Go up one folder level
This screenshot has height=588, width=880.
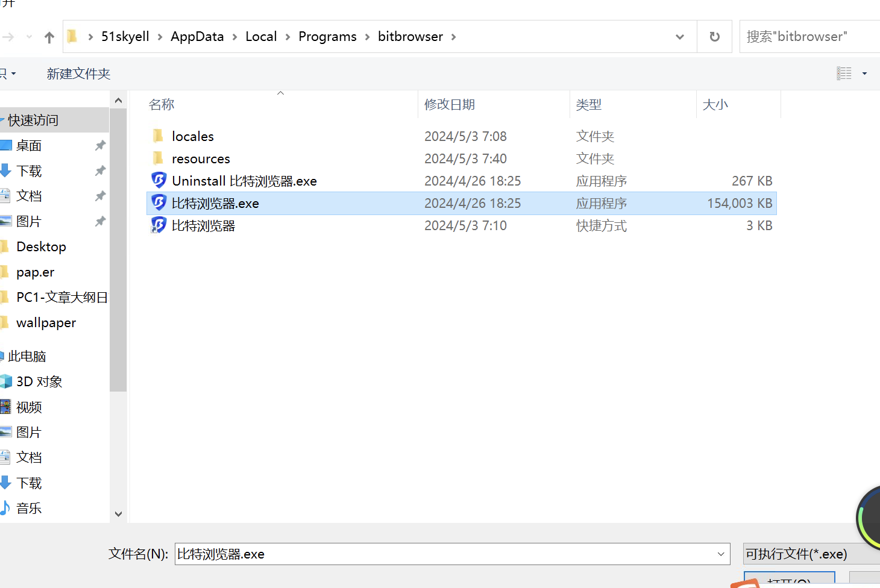[x=49, y=37]
